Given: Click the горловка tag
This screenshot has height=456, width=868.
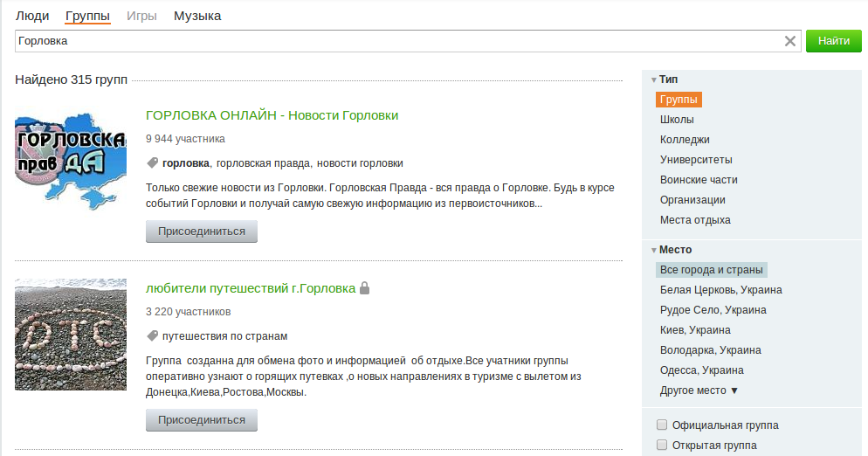Looking at the screenshot, I should tap(185, 162).
